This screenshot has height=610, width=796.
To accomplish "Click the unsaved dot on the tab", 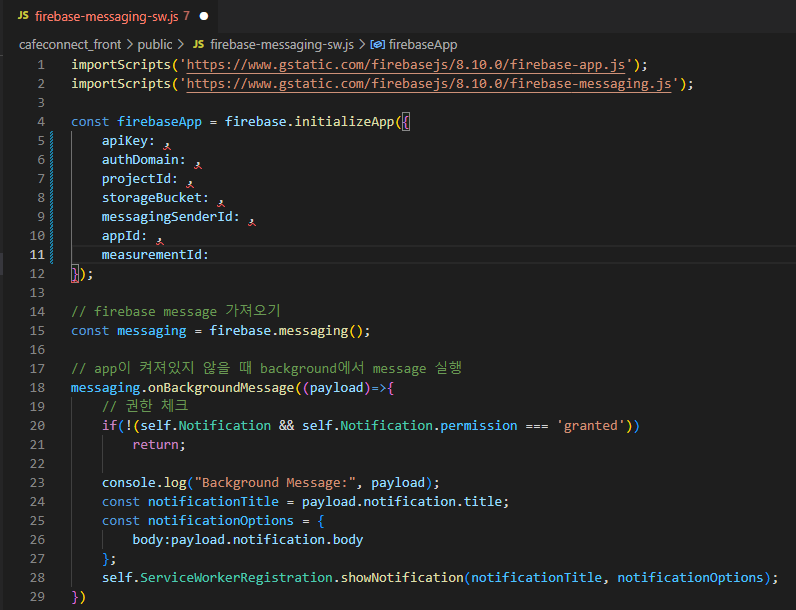I will point(204,16).
